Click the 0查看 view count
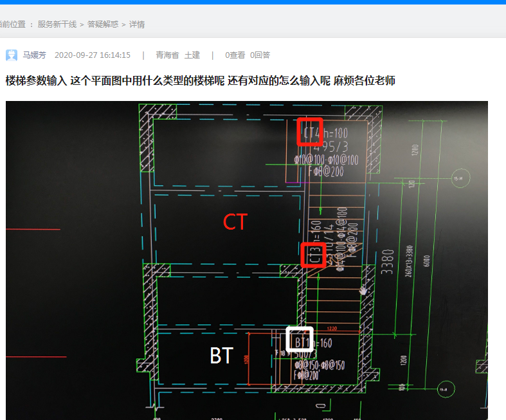This screenshot has height=420, width=506. point(235,55)
